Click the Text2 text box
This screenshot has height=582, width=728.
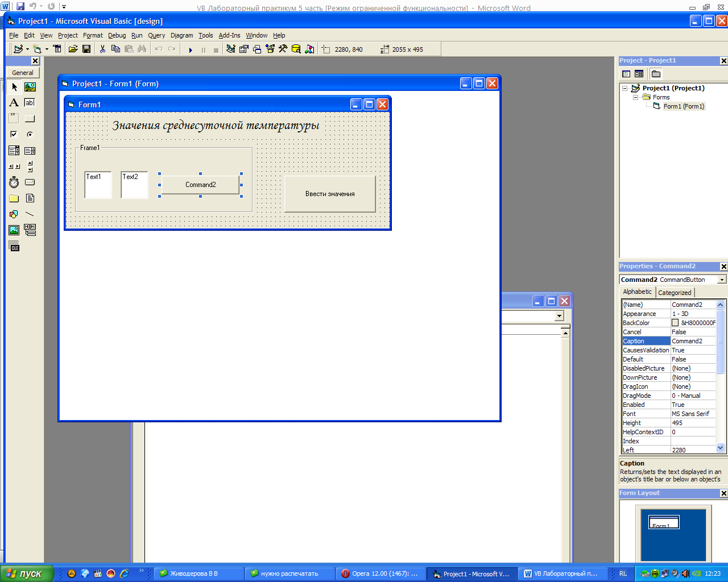pyautogui.click(x=134, y=185)
